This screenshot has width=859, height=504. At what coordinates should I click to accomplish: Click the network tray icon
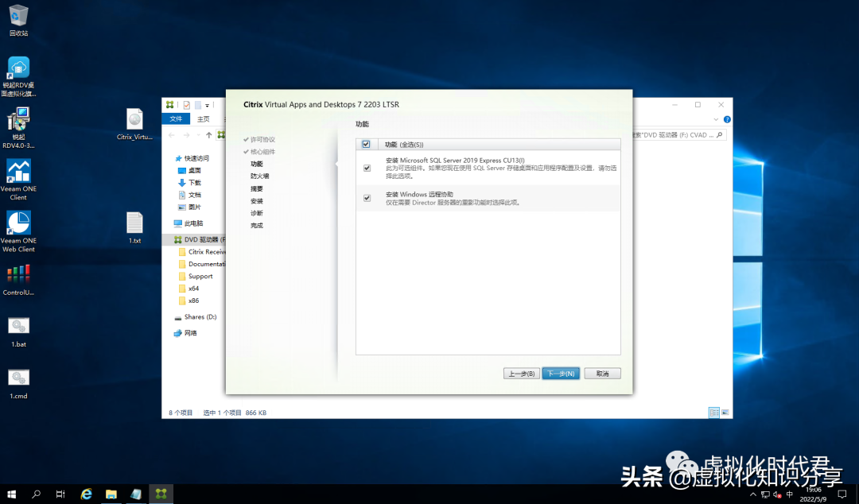click(x=765, y=494)
